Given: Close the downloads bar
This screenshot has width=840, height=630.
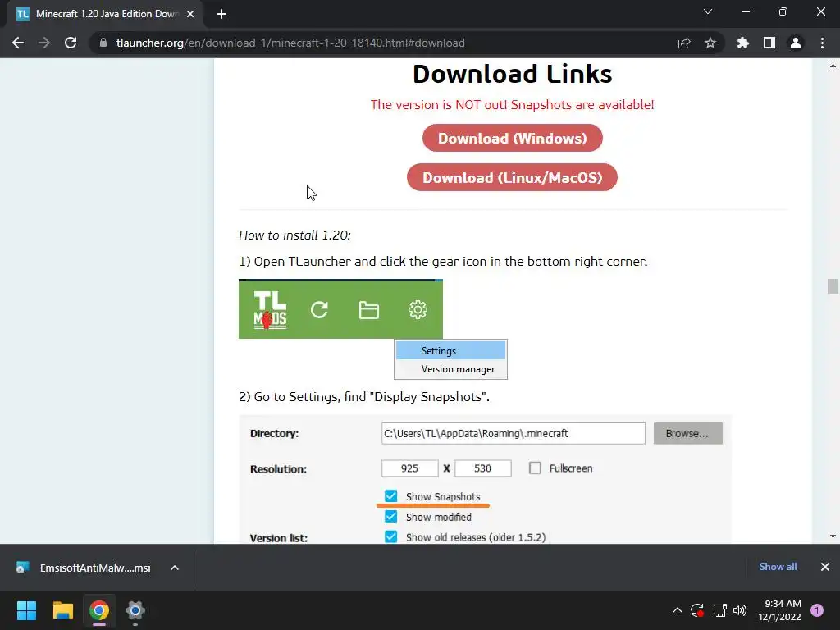Looking at the screenshot, I should pos(825,567).
